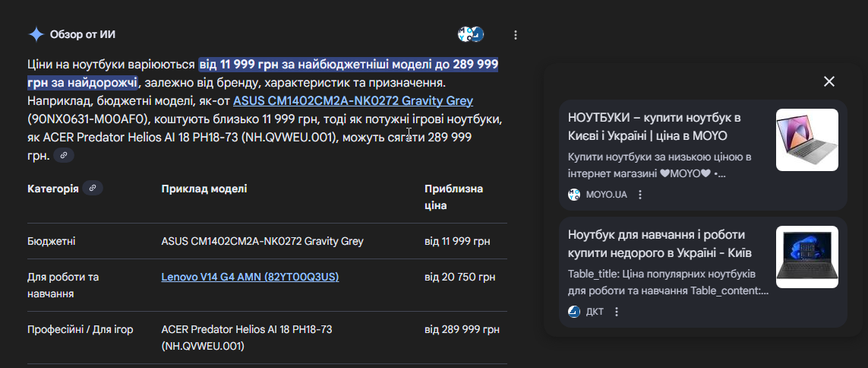Click 'ASUS CM1402CM2A-NK0272 Gravity Grey' table cell

pyautogui.click(x=263, y=242)
